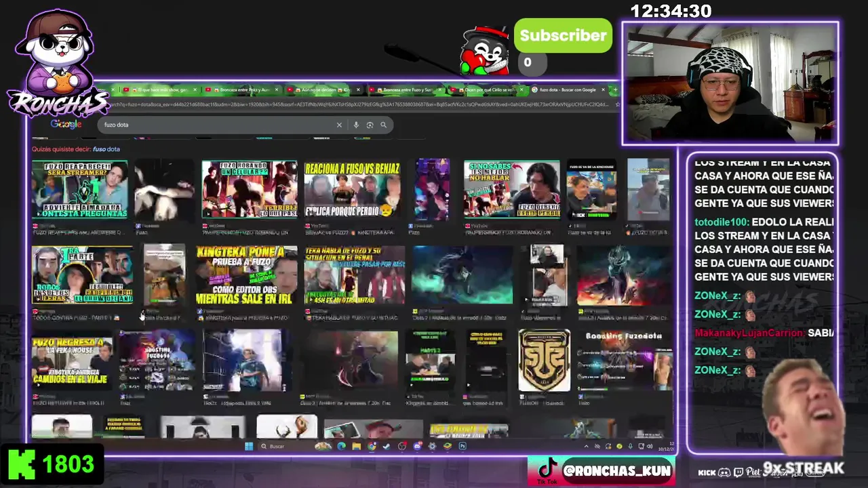The width and height of the screenshot is (868, 488).
Task: Open Google Lens image search
Action: click(x=370, y=125)
